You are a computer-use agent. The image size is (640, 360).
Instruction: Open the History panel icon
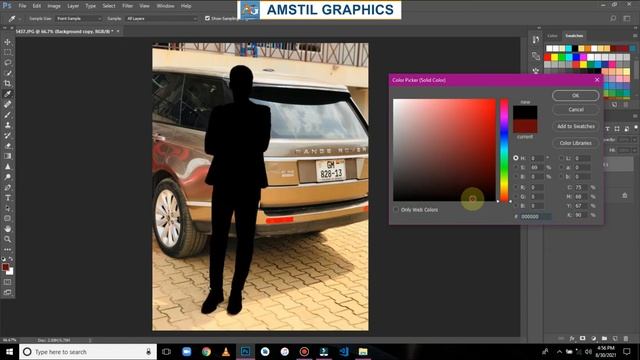pos(536,39)
